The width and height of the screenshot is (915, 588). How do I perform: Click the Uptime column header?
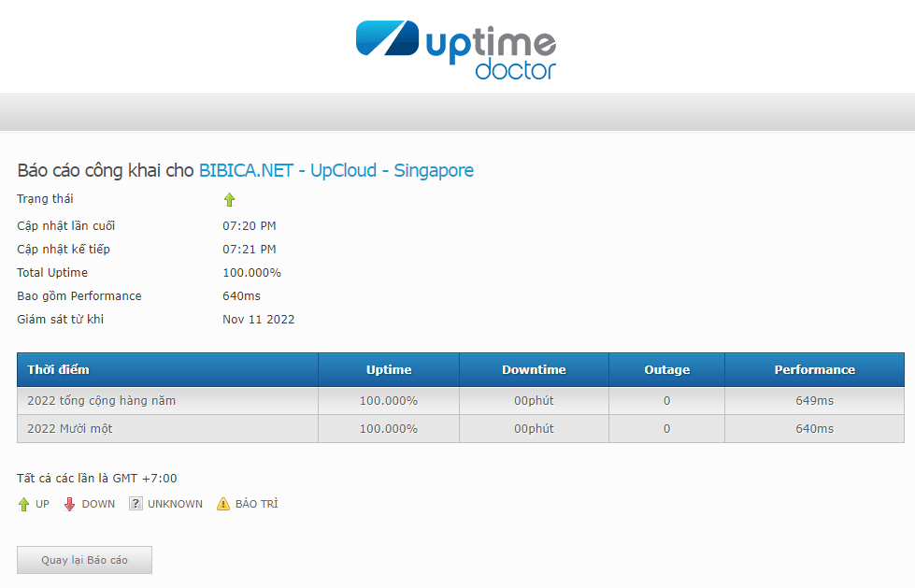[x=389, y=369]
